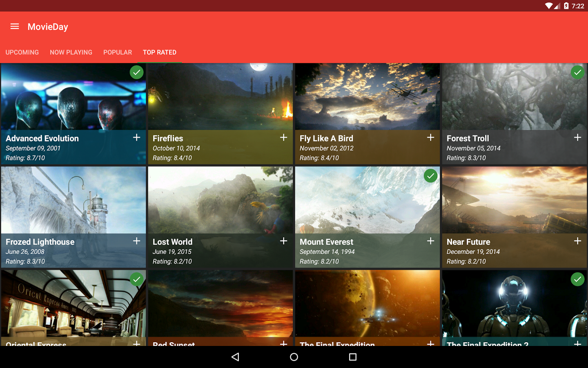Open the Fly Like A Bird poster
The image size is (588, 368).
(x=367, y=97)
